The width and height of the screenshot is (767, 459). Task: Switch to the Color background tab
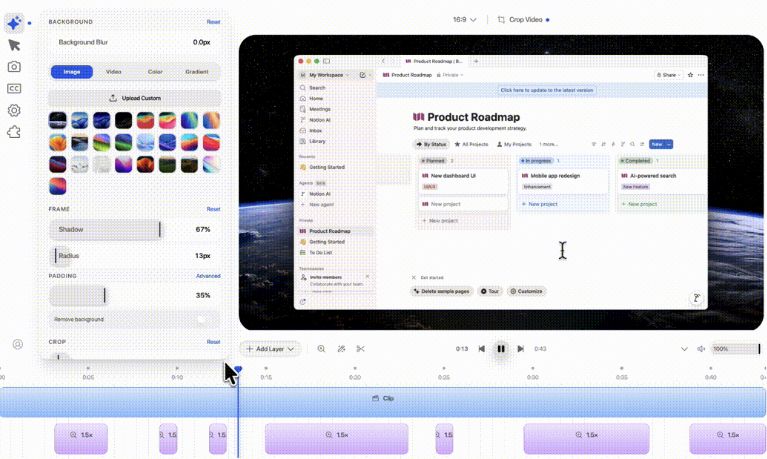(x=155, y=72)
